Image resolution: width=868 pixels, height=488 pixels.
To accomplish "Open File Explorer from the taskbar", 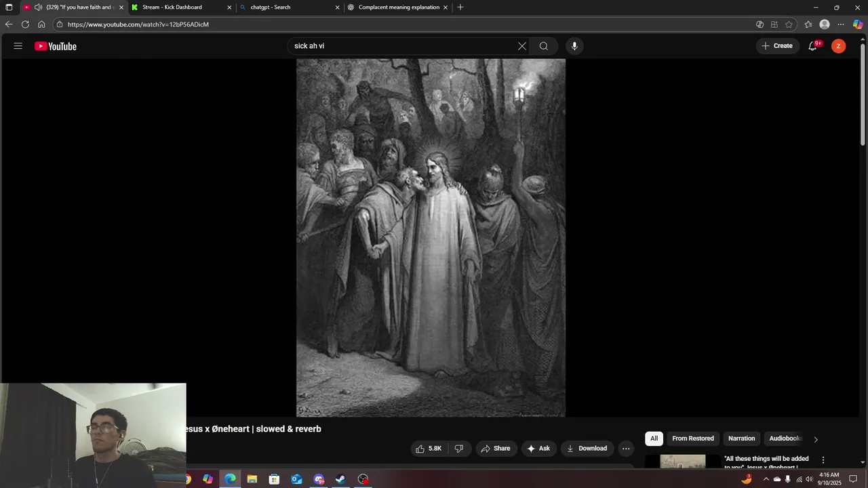I will click(x=252, y=479).
